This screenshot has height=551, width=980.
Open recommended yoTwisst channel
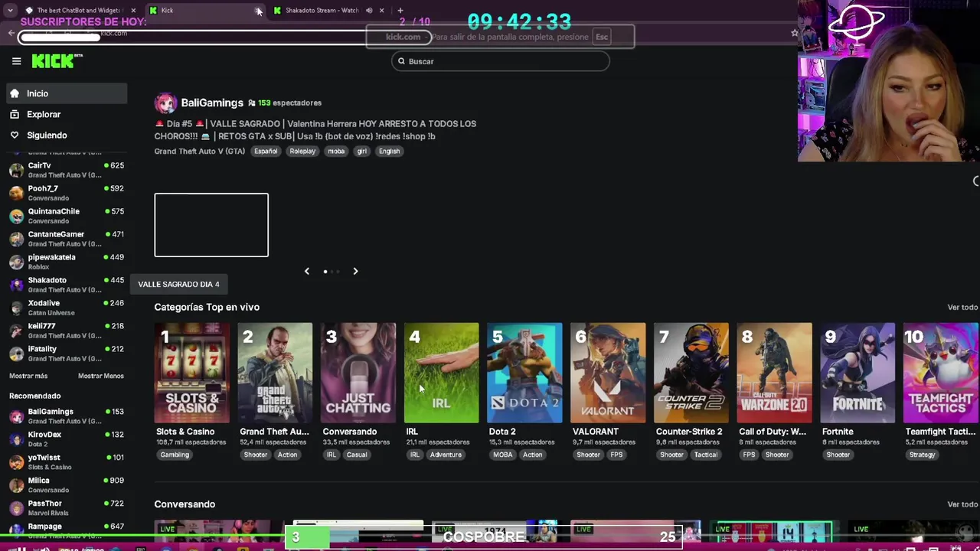(x=67, y=462)
